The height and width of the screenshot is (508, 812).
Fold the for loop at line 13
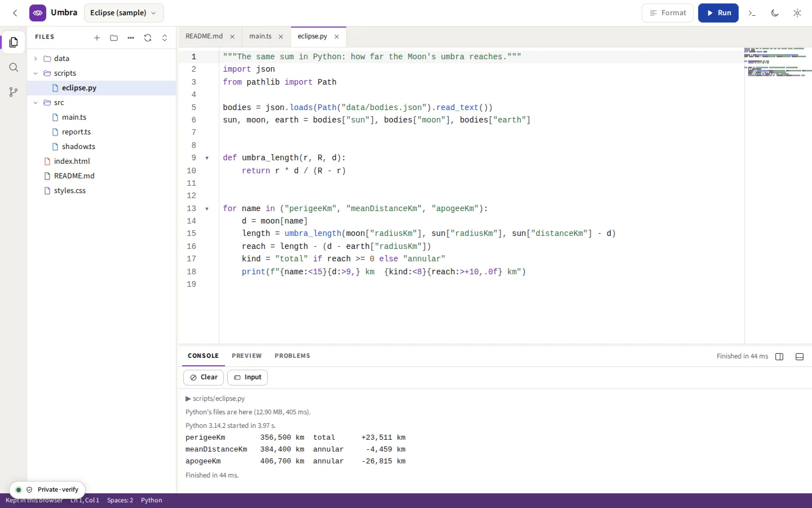207,209
